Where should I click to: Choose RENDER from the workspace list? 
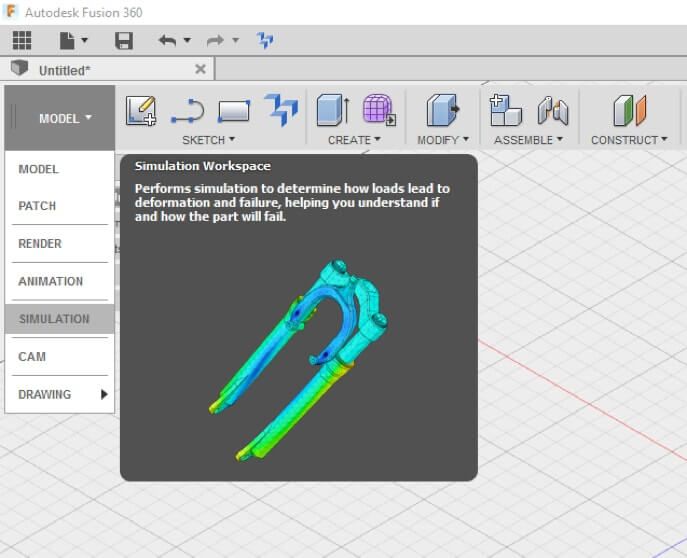click(x=40, y=244)
